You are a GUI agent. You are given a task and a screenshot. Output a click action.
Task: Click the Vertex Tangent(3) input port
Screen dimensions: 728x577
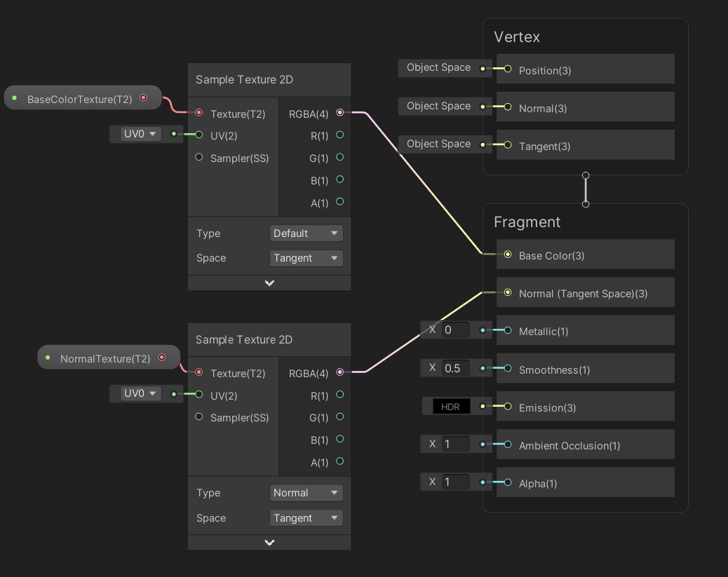pos(508,145)
